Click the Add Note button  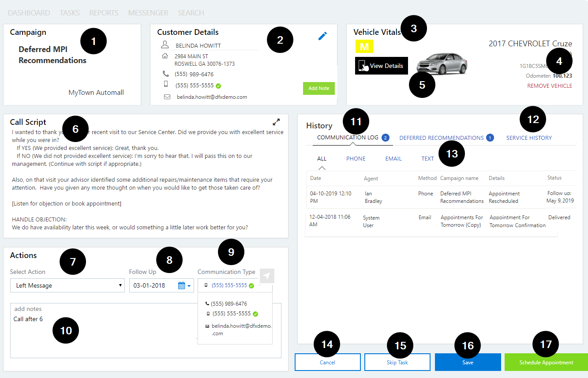(x=319, y=88)
